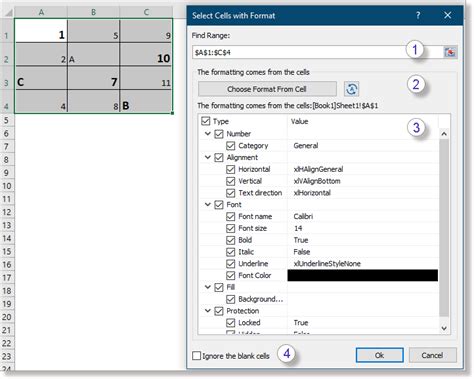Click the font size value 14
The width and height of the screenshot is (474, 379).
[298, 228]
